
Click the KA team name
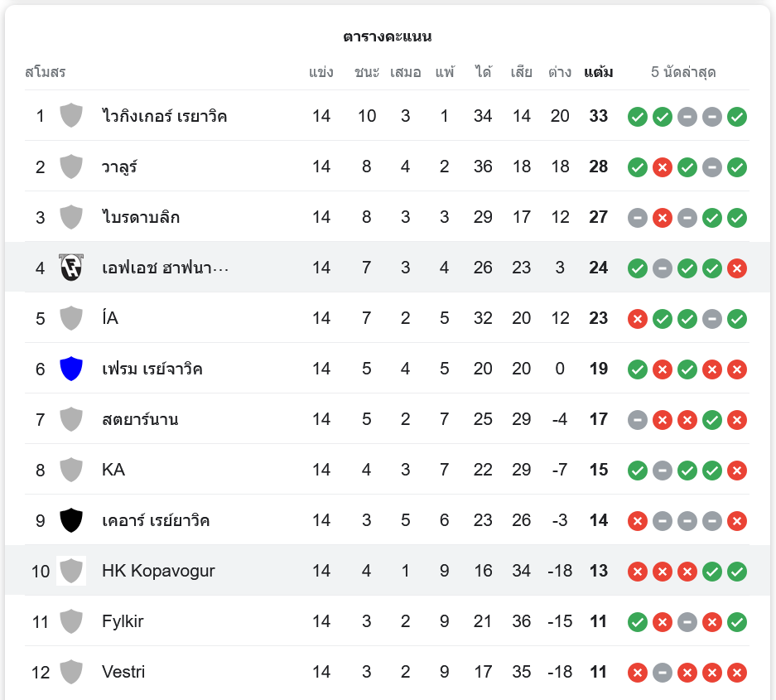pos(113,470)
